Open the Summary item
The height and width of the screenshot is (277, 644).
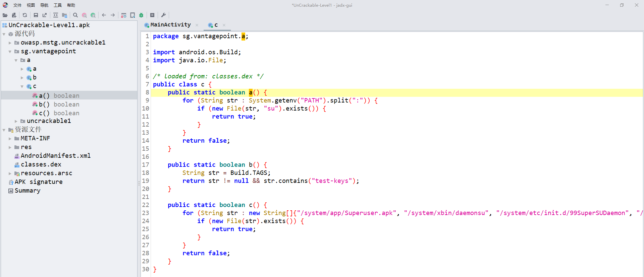click(27, 191)
